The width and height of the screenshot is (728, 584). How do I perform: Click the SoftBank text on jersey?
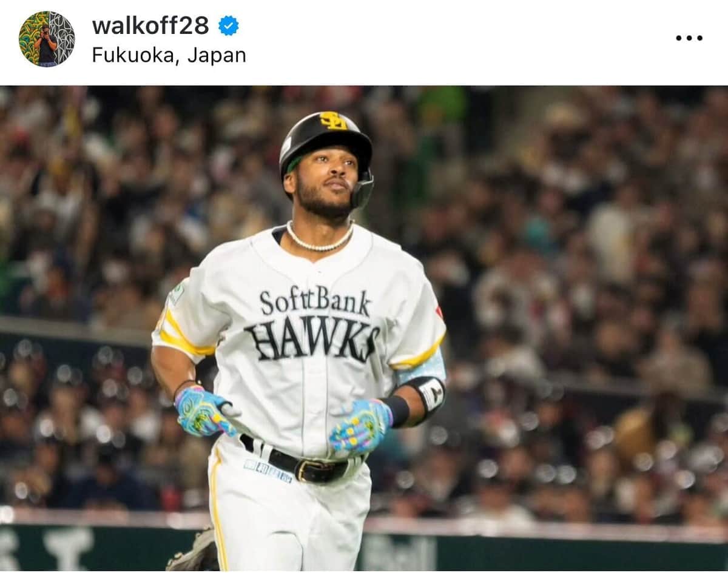coord(315,301)
